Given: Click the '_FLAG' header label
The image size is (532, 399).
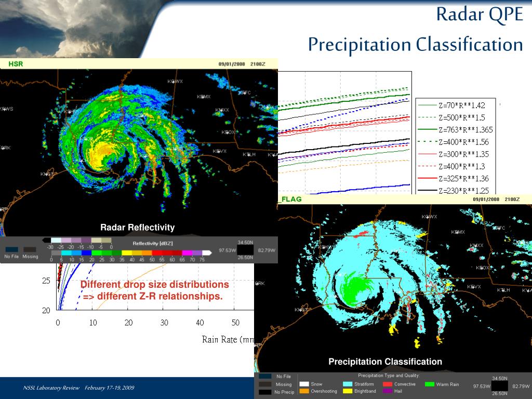Looking at the screenshot, I should (x=290, y=199).
